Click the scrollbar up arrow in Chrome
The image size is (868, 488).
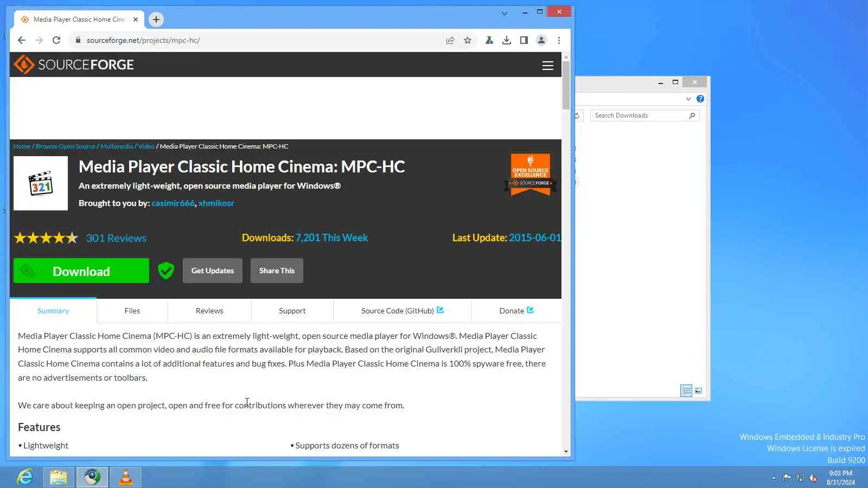coord(566,56)
